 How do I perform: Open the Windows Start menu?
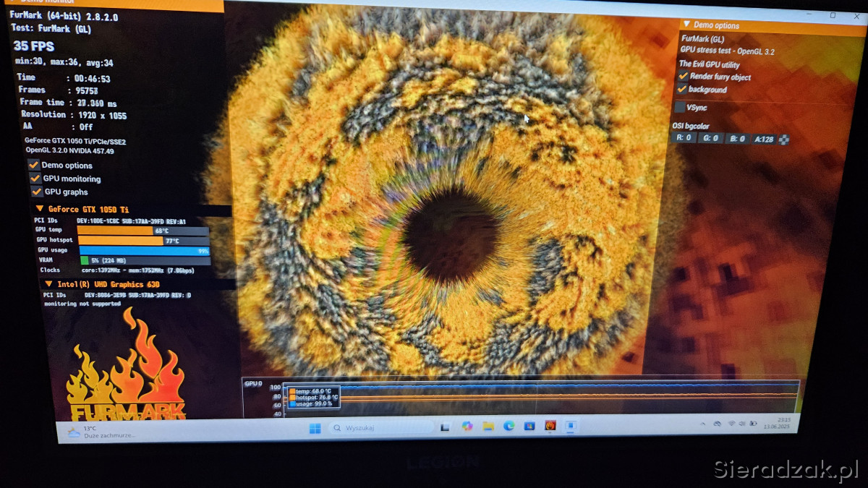pyautogui.click(x=315, y=428)
